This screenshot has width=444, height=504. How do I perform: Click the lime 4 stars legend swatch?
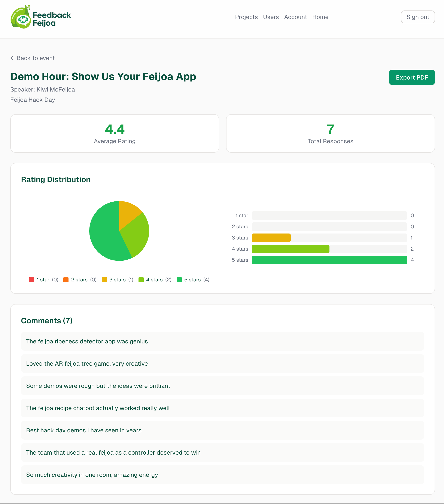click(x=141, y=280)
